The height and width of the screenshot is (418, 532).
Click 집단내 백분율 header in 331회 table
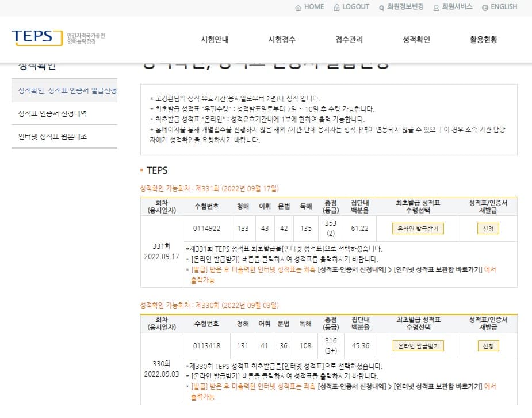[x=359, y=207]
